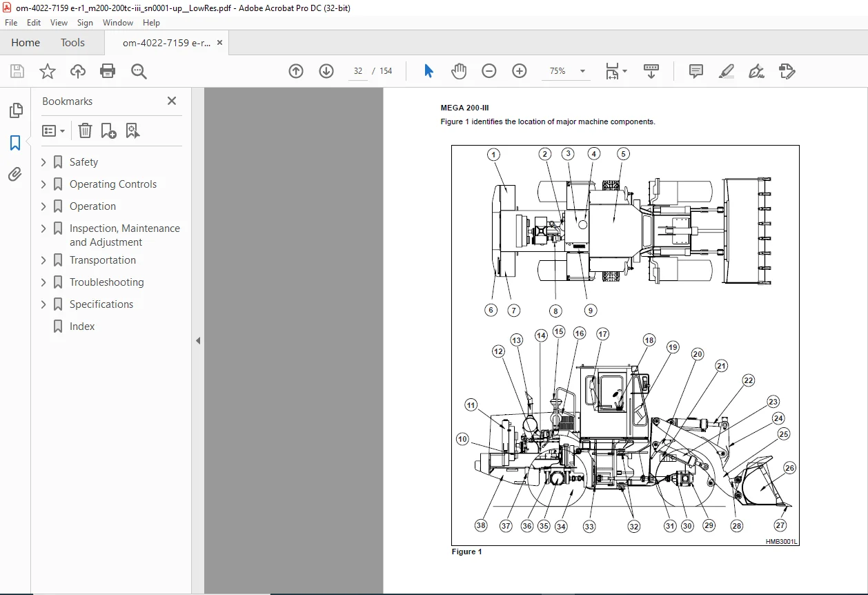Jump to Operating Controls bookmark
Screen dimensions: 868x595
click(x=113, y=184)
